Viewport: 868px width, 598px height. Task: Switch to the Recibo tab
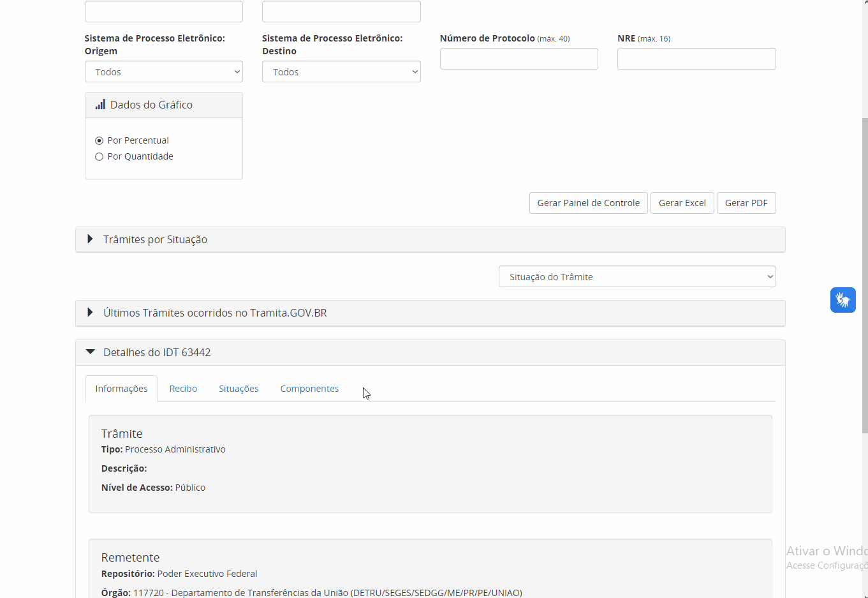click(183, 389)
